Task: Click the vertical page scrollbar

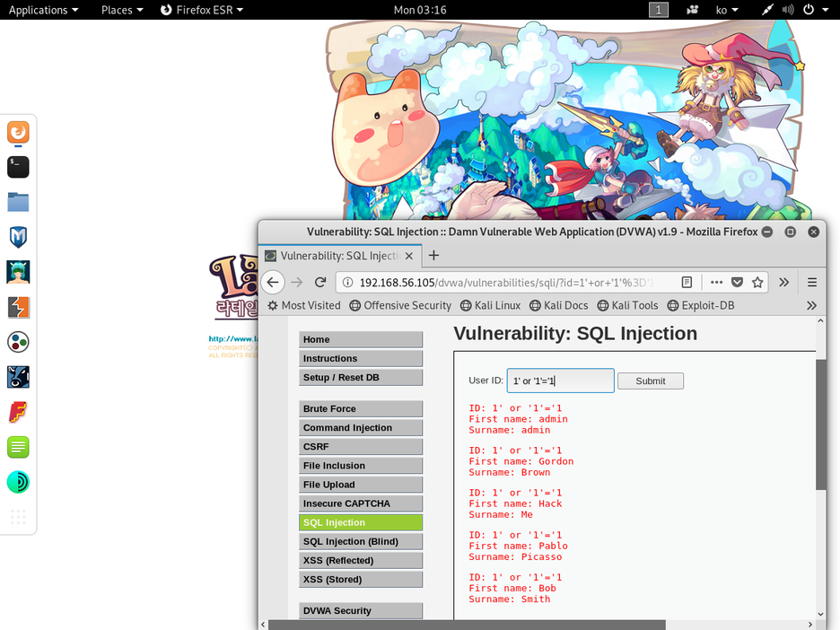Action: pos(820,424)
